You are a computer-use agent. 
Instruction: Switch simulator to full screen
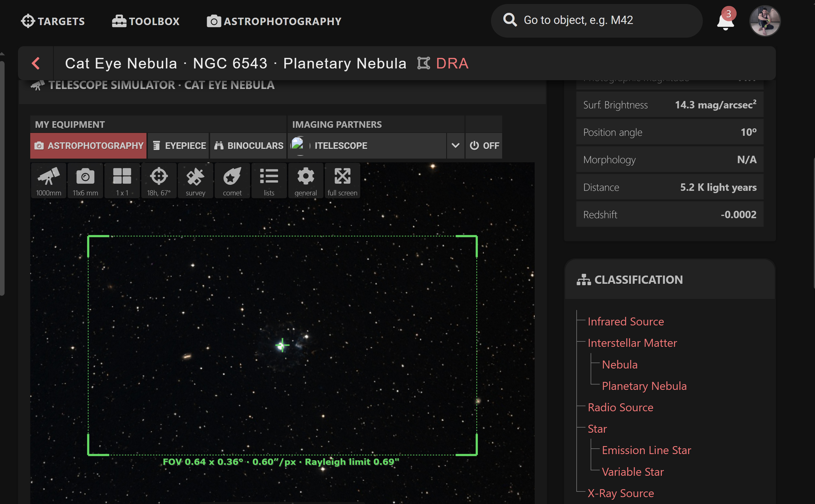[x=342, y=181]
